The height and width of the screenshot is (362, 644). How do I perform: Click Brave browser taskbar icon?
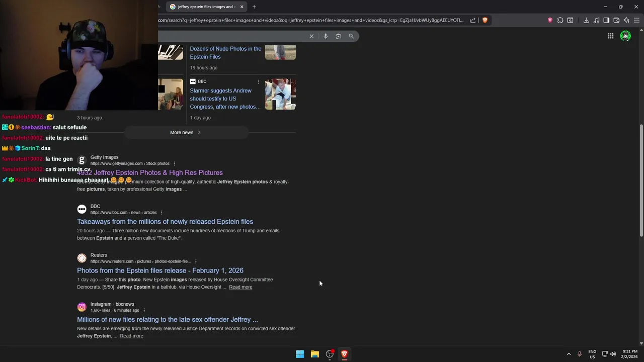tap(344, 354)
